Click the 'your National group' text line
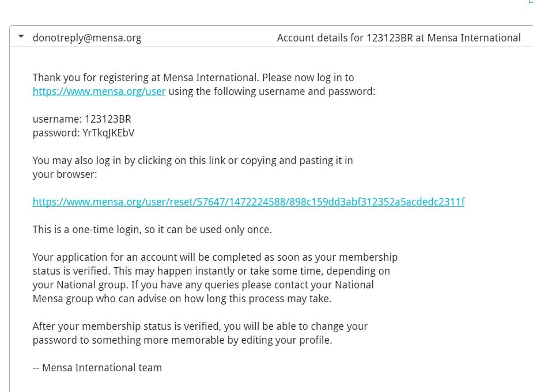 [x=203, y=285]
